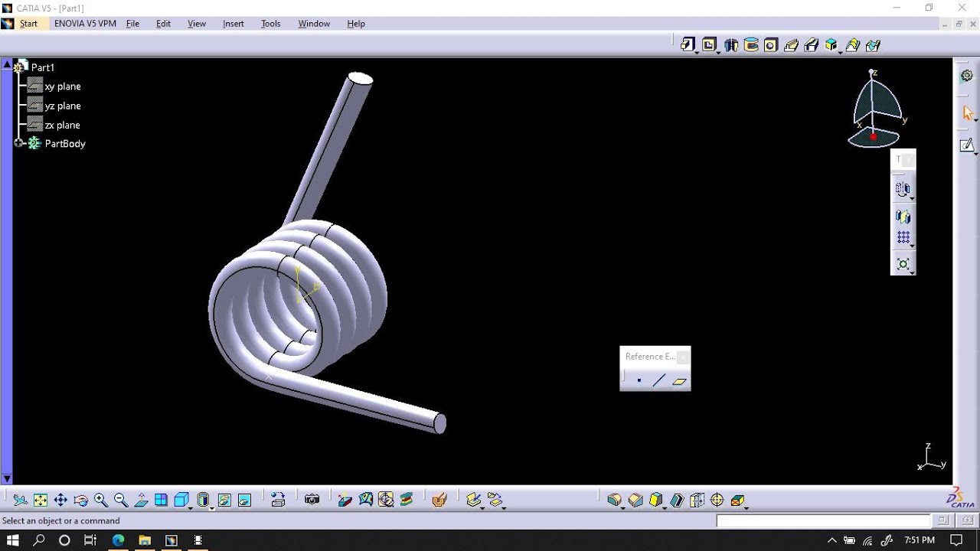This screenshot has height=551, width=980.
Task: Select yz plane in the tree
Action: pyautogui.click(x=63, y=106)
